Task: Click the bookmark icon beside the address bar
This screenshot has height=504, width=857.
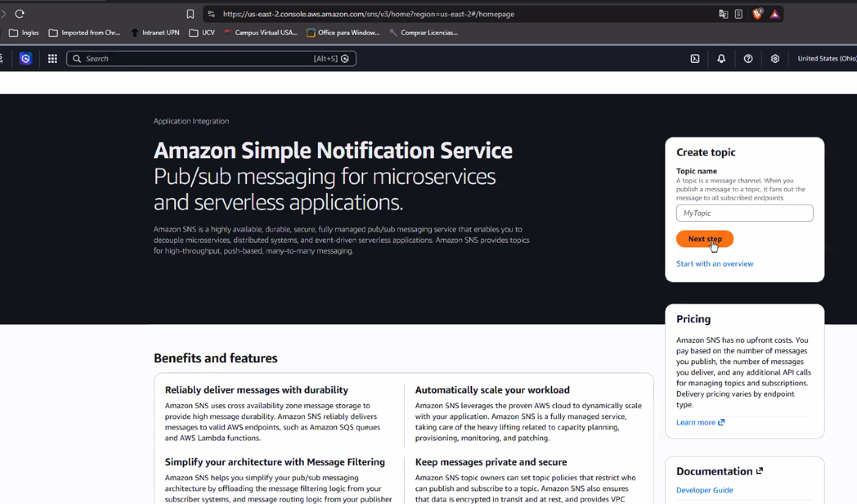Action: pyautogui.click(x=190, y=14)
